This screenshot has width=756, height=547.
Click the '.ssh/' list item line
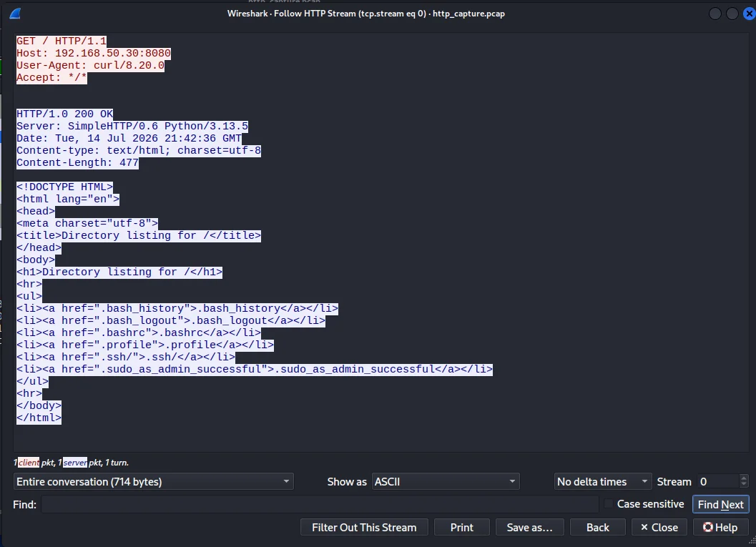(x=125, y=357)
